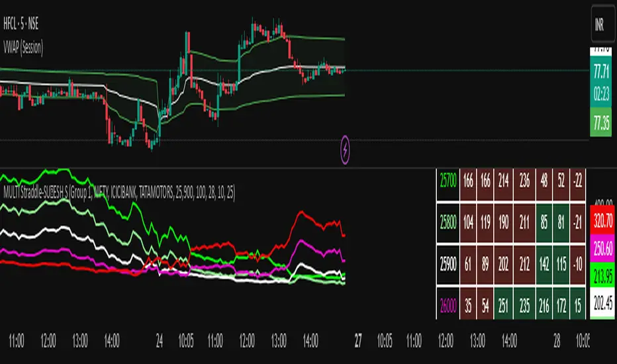This screenshot has width=617, height=364.
Task: Click the 142 cell in the 25900 row
Action: click(x=542, y=262)
